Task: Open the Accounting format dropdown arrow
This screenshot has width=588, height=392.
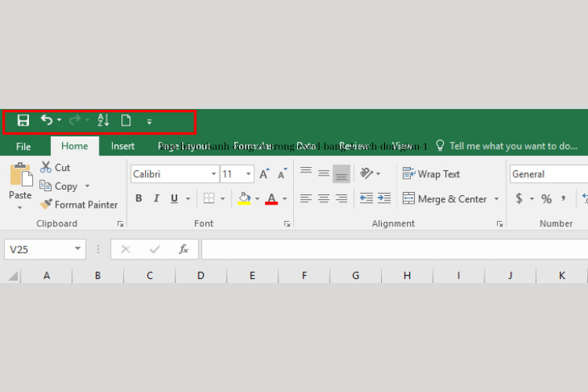Action: (x=532, y=198)
